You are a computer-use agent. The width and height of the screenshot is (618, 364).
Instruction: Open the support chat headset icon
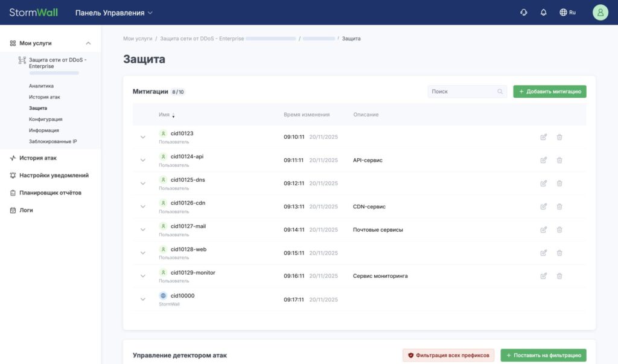point(523,11)
